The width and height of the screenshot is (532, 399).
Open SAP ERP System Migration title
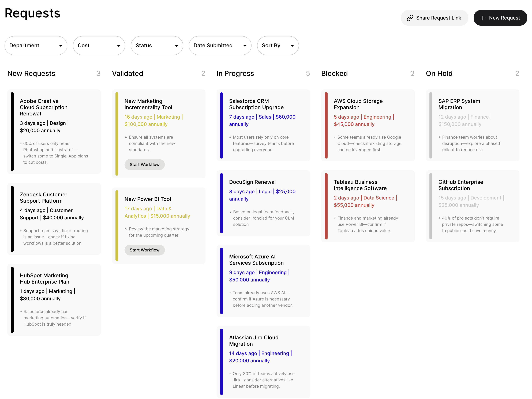click(x=459, y=104)
